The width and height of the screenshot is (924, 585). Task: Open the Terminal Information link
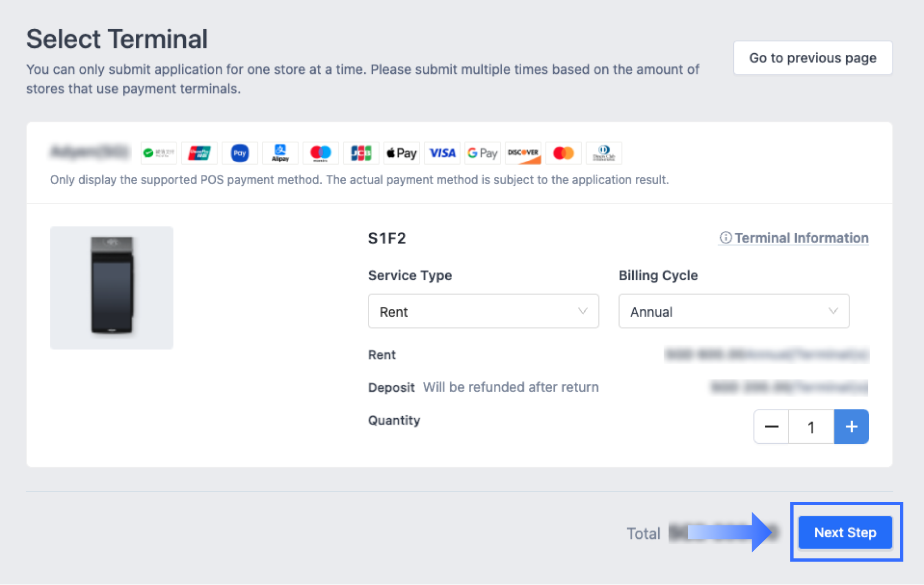pos(794,238)
